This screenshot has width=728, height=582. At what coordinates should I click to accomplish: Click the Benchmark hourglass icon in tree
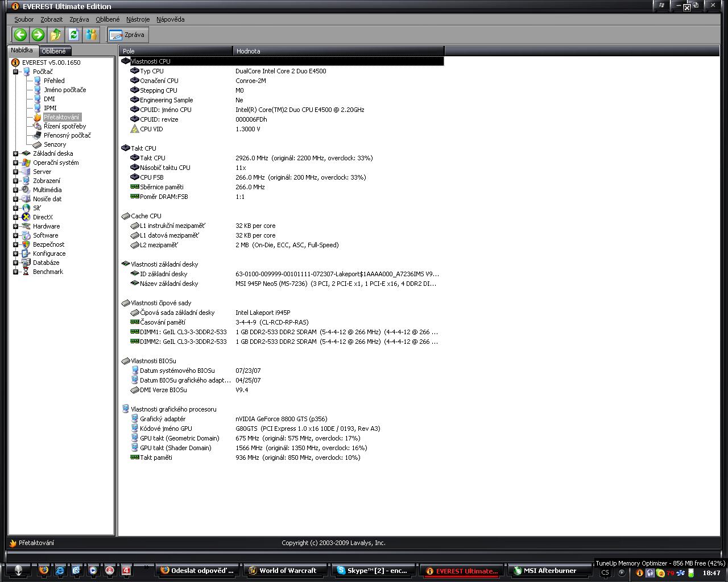click(x=26, y=272)
